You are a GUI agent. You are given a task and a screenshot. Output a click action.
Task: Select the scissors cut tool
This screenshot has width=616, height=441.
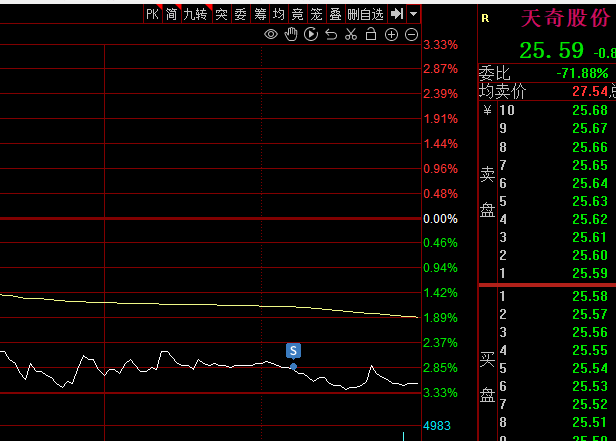click(x=351, y=35)
